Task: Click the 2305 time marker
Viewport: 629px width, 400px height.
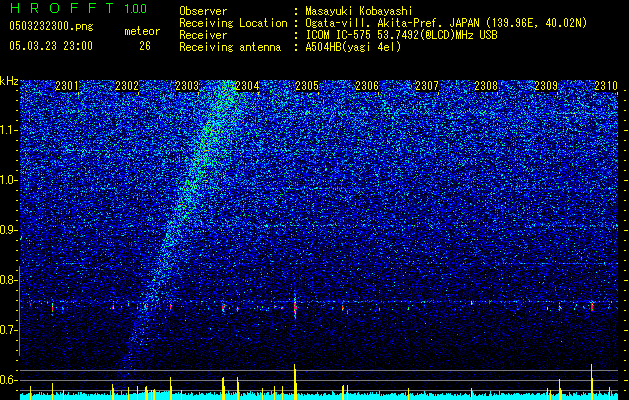Action: [x=307, y=85]
